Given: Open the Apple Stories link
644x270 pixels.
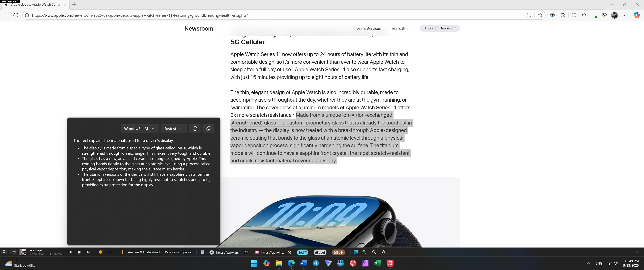Looking at the screenshot, I should tap(402, 28).
